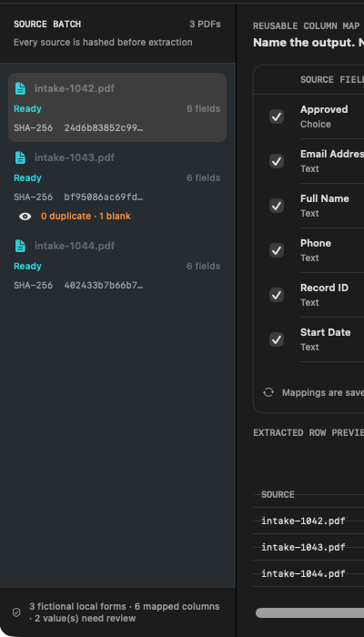Click the Approved source field name
The image size is (364, 637).
coord(324,109)
